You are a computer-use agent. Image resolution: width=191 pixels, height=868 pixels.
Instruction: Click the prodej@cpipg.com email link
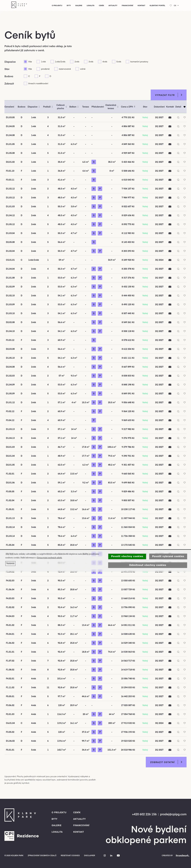click(x=173, y=814)
